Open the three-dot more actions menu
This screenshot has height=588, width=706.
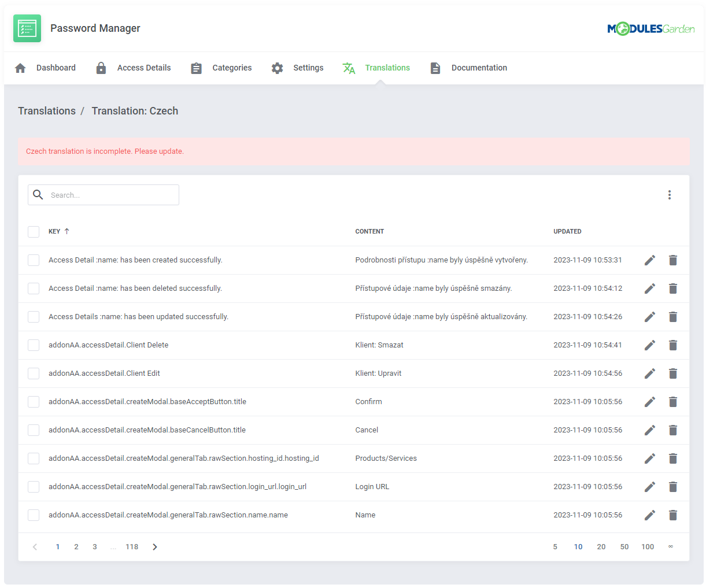(670, 195)
